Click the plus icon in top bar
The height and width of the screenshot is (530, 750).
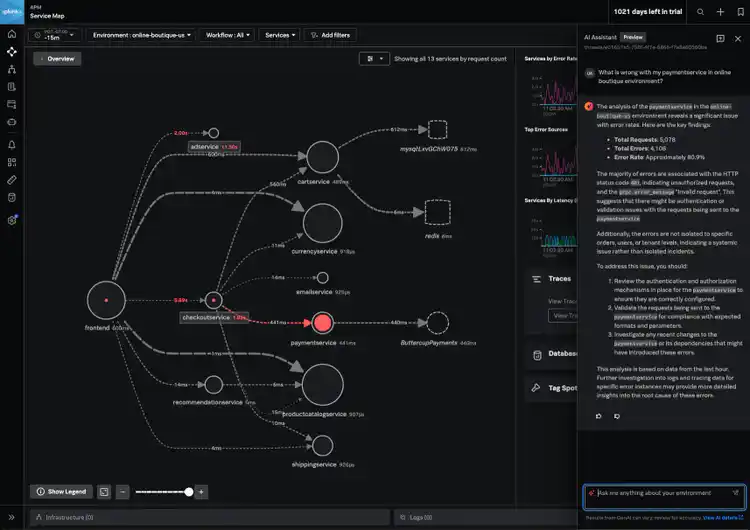pyautogui.click(x=720, y=12)
